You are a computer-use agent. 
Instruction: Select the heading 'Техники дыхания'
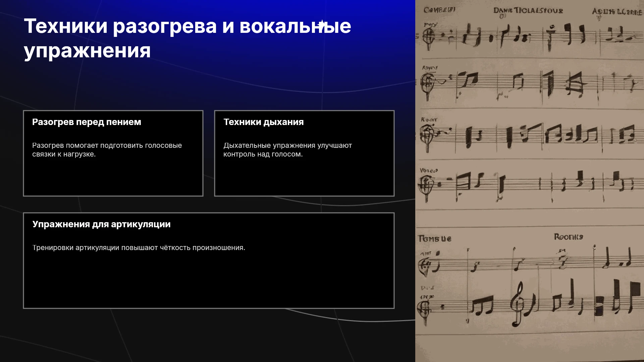[264, 122]
